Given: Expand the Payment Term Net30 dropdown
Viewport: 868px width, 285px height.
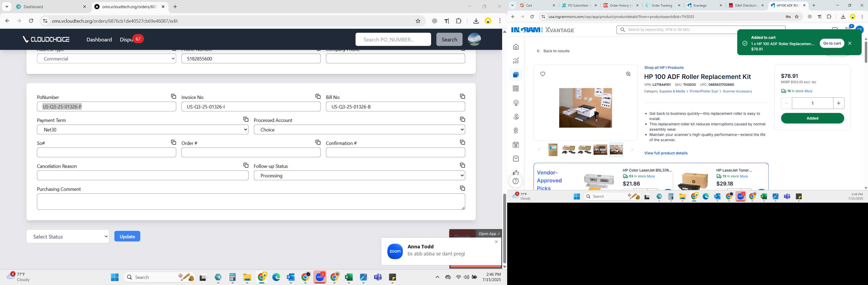Looking at the screenshot, I should [143, 130].
